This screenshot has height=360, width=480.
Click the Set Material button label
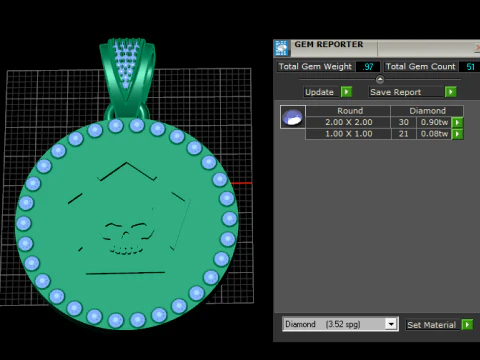coord(432,325)
